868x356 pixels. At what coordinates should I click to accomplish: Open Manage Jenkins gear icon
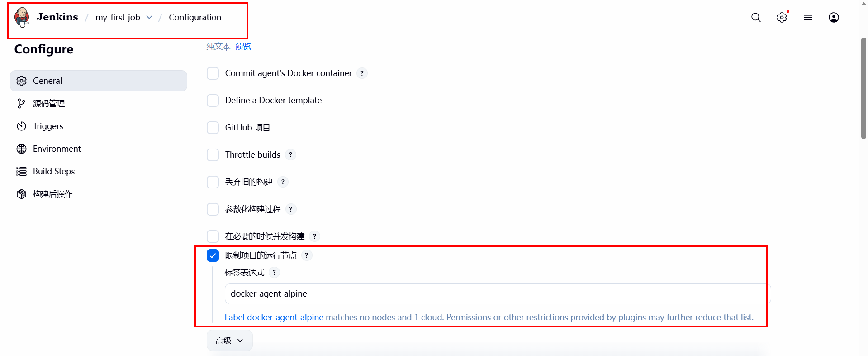(782, 18)
